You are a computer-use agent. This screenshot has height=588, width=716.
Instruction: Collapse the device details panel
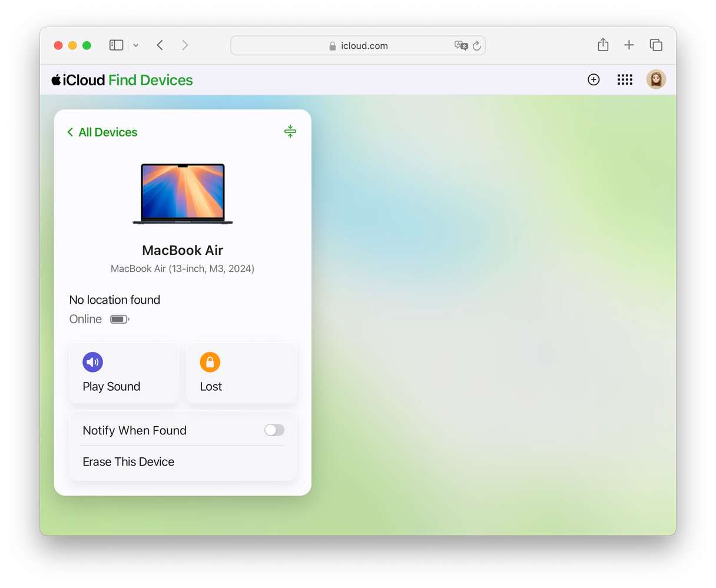pyautogui.click(x=290, y=131)
